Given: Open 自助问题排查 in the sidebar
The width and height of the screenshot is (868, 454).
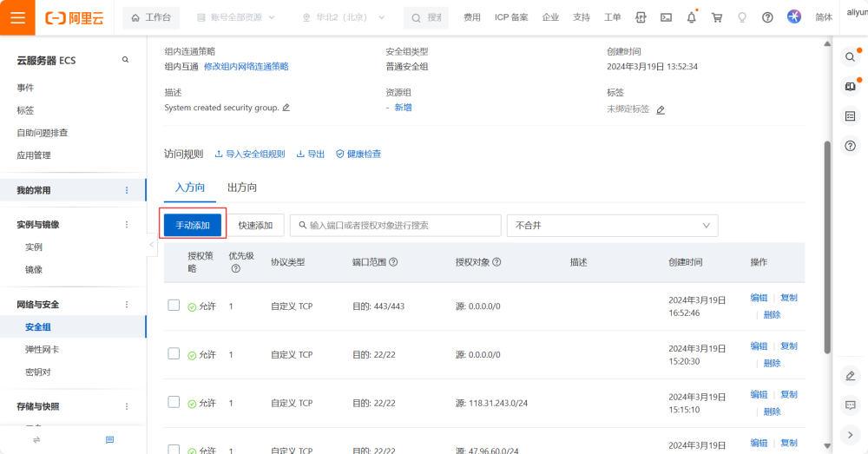Looking at the screenshot, I should [42, 133].
